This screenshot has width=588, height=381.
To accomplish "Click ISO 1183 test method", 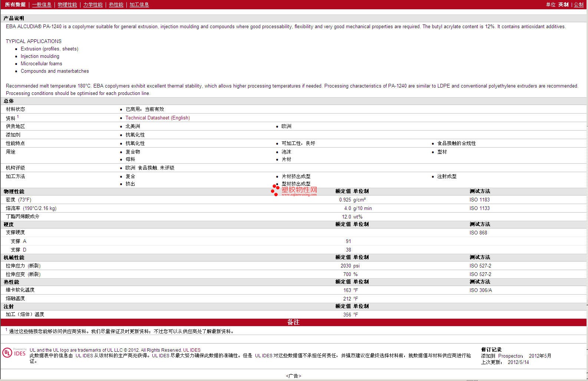I will tap(479, 200).
